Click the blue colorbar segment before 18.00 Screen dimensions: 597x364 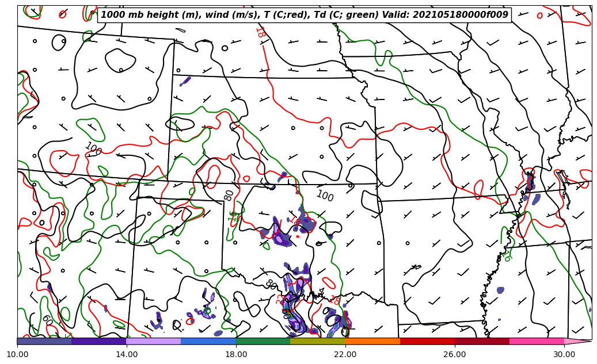(208, 341)
